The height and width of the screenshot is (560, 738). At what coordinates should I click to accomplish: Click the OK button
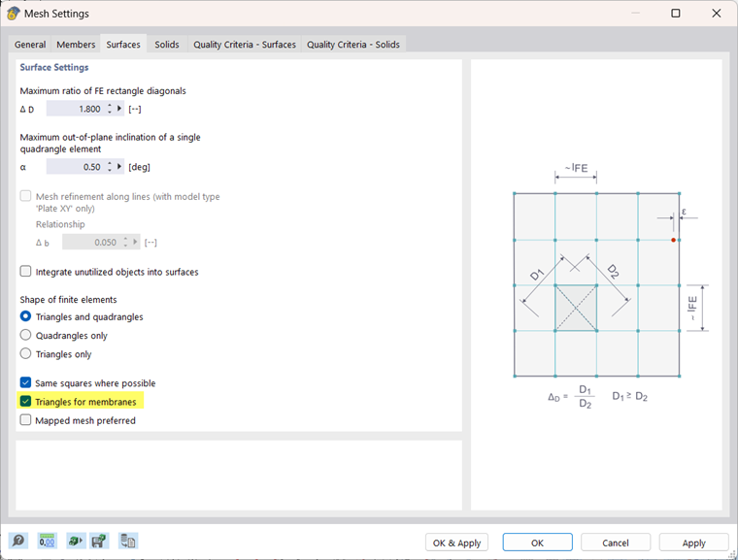pyautogui.click(x=538, y=543)
